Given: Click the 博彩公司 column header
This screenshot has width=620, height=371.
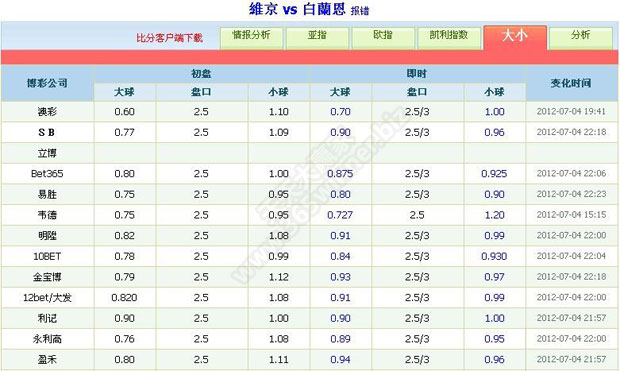Looking at the screenshot, I should point(47,83).
